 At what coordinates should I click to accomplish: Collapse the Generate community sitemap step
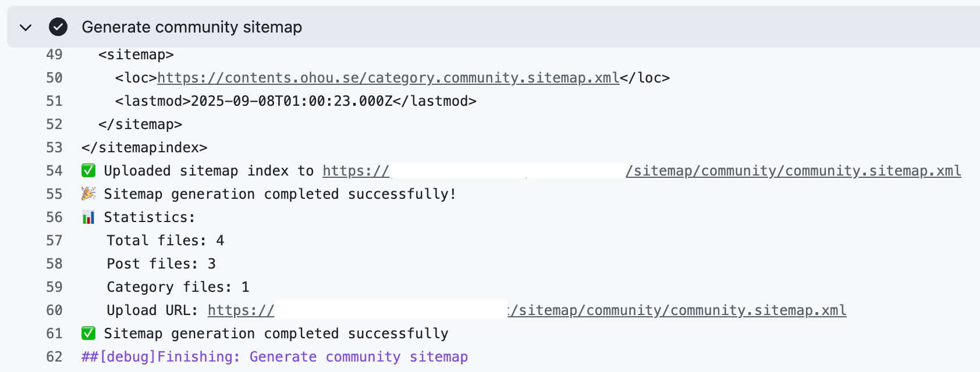click(x=26, y=27)
